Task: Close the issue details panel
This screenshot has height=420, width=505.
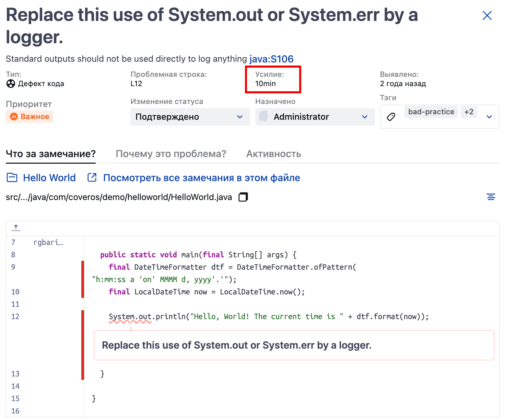Action: click(487, 15)
